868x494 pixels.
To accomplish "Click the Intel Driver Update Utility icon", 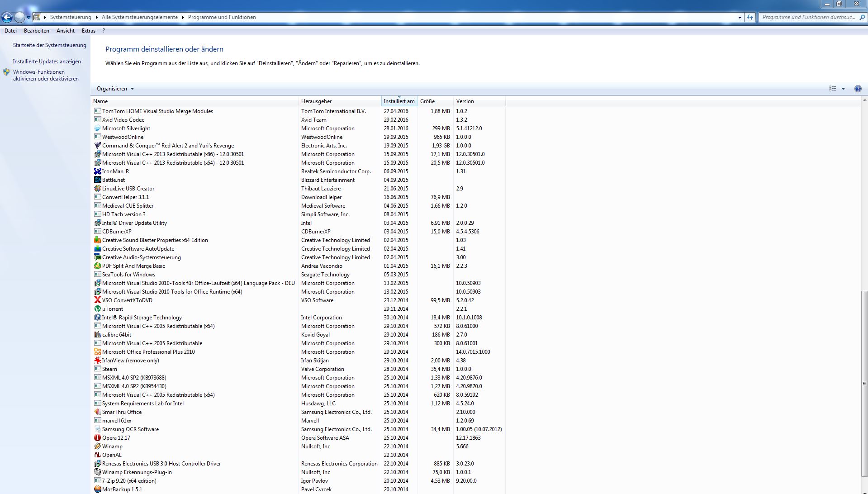I will pyautogui.click(x=97, y=223).
